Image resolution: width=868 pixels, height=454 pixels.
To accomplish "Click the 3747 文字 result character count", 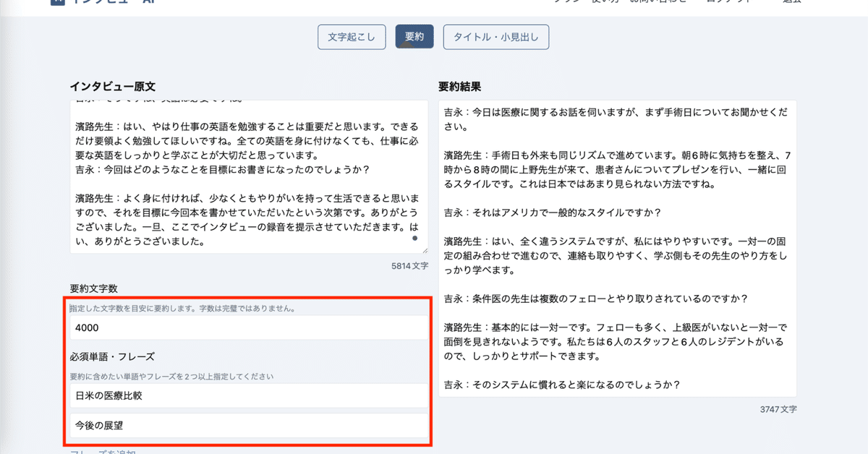I will pyautogui.click(x=778, y=409).
